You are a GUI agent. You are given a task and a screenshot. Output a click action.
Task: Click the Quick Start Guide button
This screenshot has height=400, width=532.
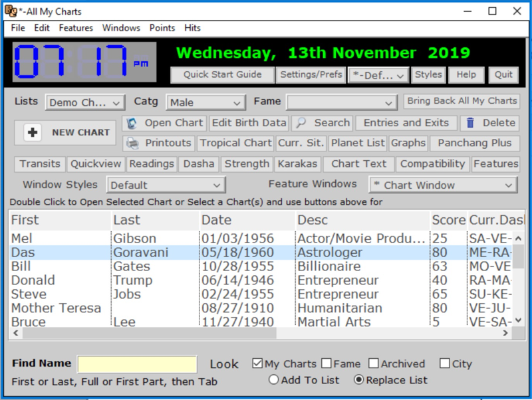[222, 75]
